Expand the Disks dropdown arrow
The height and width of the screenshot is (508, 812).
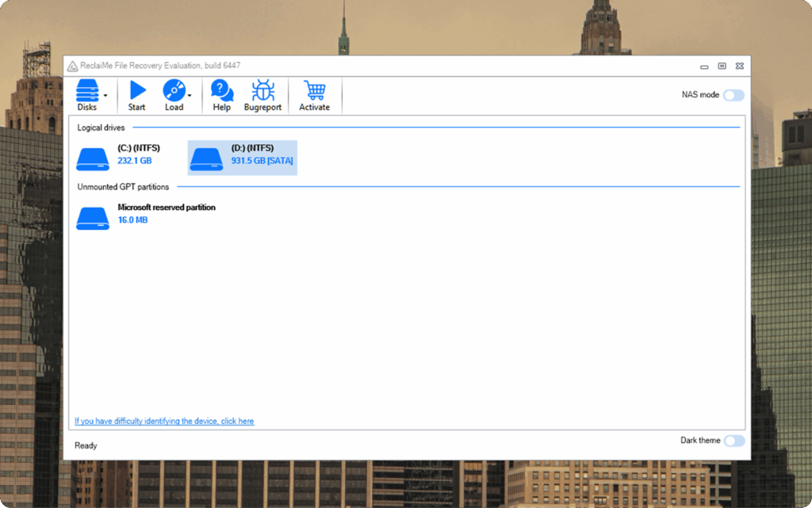coord(105,96)
